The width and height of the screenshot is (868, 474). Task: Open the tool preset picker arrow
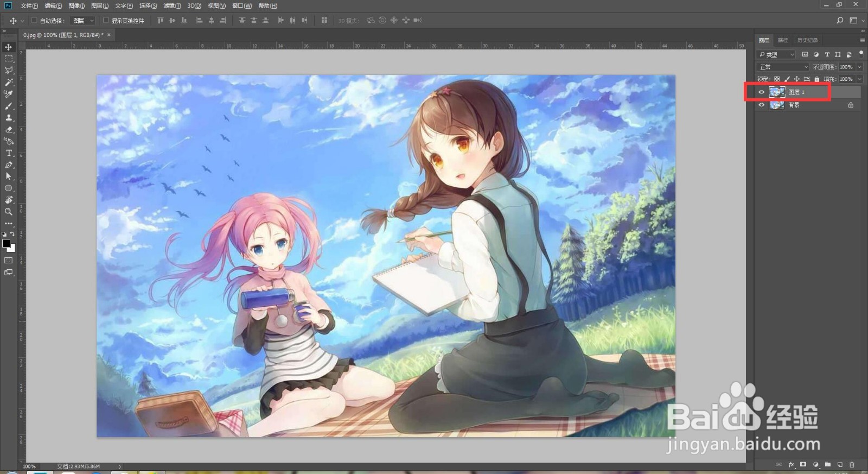[x=22, y=21]
